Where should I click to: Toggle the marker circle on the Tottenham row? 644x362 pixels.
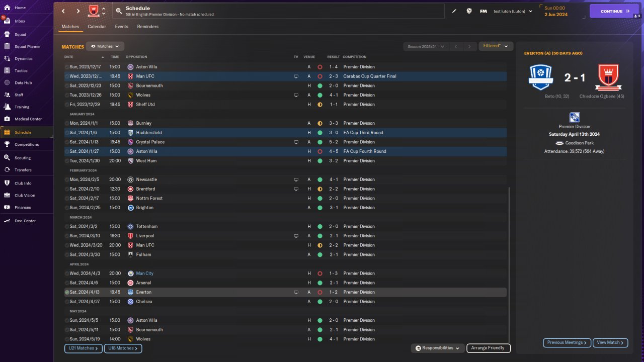[67, 227]
